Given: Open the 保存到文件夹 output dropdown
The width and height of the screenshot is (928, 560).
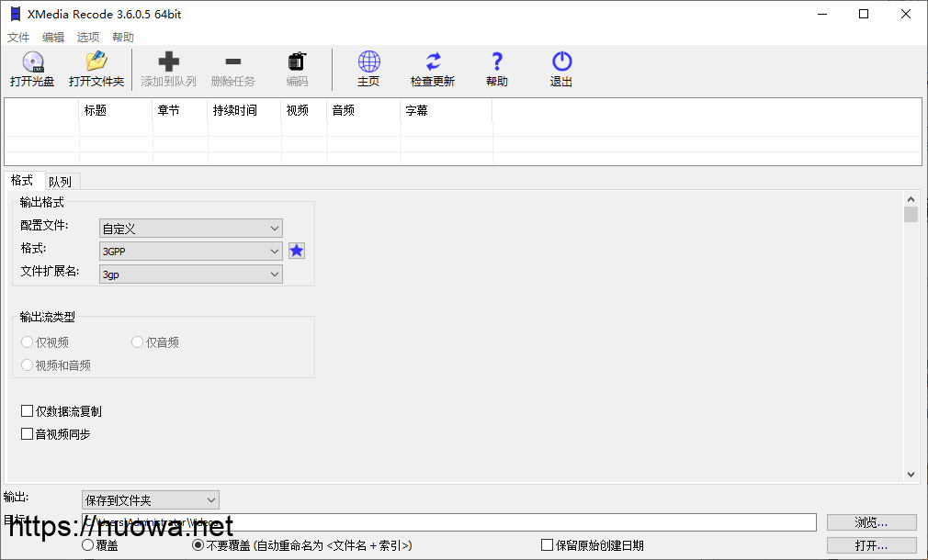Looking at the screenshot, I should [151, 500].
